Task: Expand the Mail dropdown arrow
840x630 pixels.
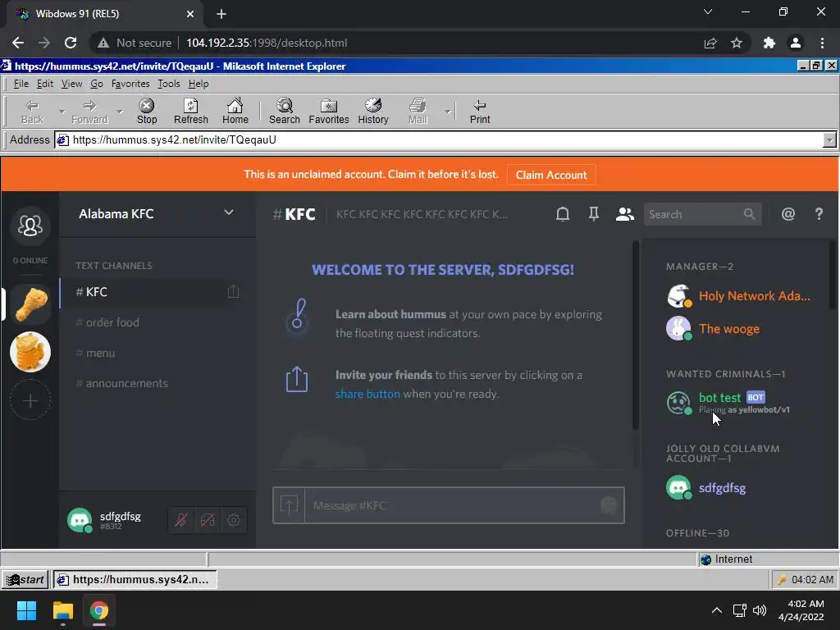Action: (x=447, y=112)
